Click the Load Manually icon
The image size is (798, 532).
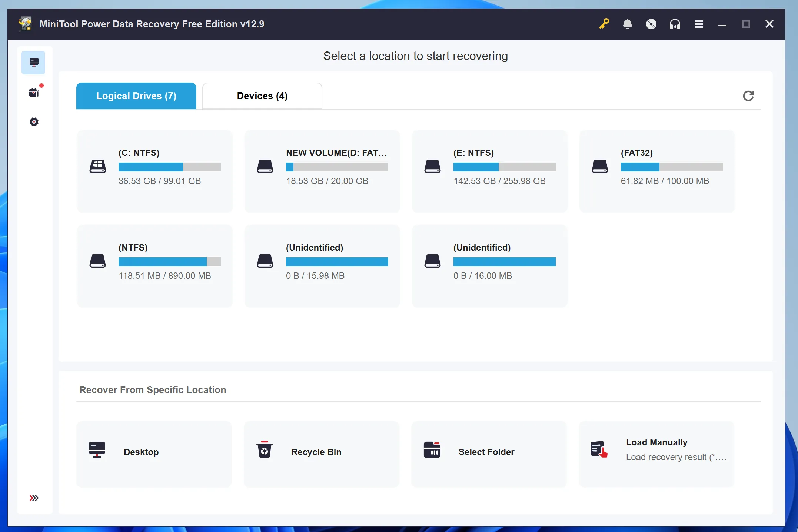tap(599, 449)
